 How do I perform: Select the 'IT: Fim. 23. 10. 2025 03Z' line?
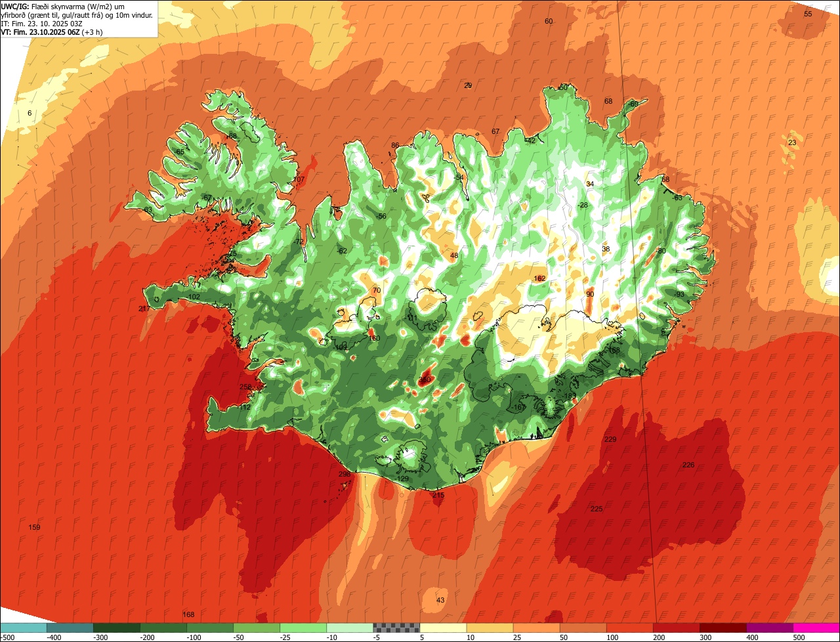click(41, 24)
